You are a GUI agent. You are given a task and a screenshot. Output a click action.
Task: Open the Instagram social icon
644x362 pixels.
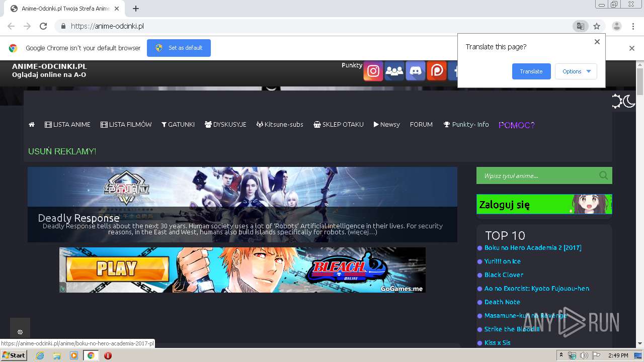click(x=373, y=71)
